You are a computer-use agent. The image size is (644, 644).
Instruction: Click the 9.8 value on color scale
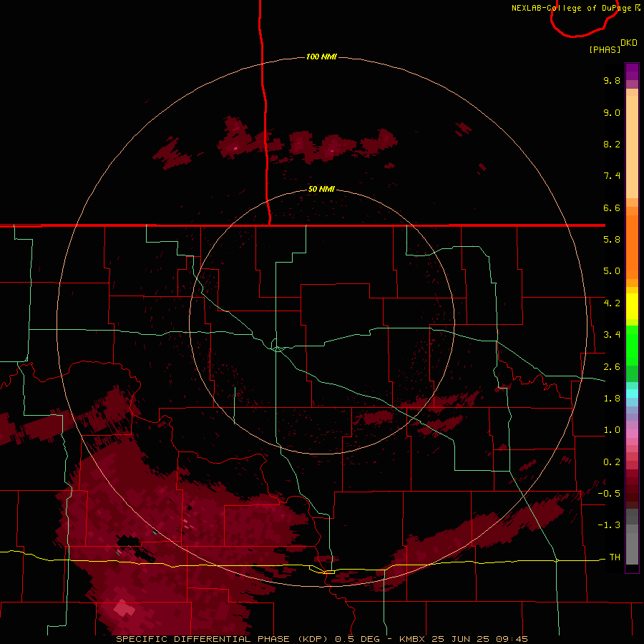point(612,80)
